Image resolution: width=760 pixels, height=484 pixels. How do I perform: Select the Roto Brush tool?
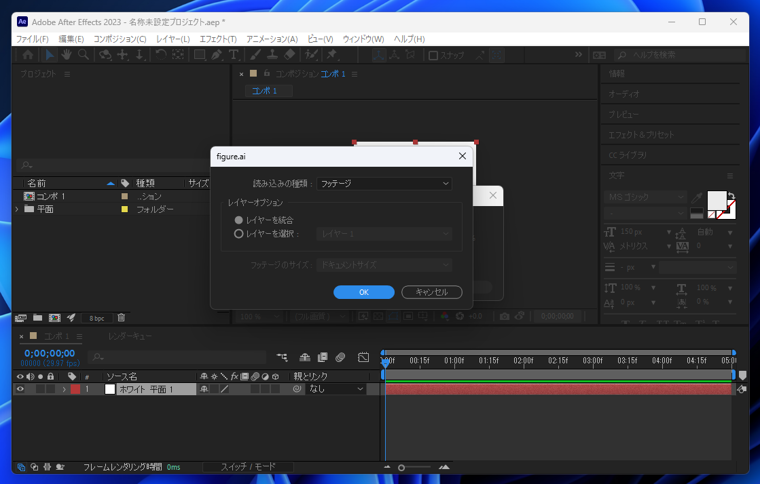coord(311,55)
